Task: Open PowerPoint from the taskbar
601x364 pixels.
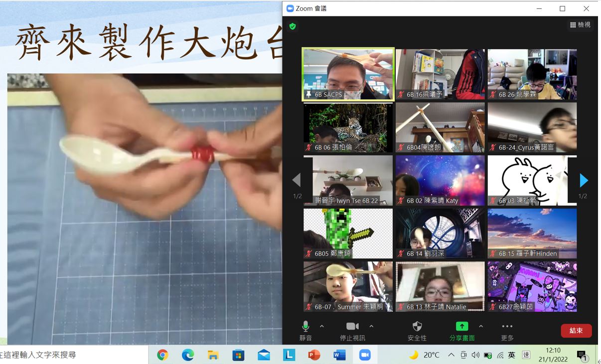Action: coord(314,355)
